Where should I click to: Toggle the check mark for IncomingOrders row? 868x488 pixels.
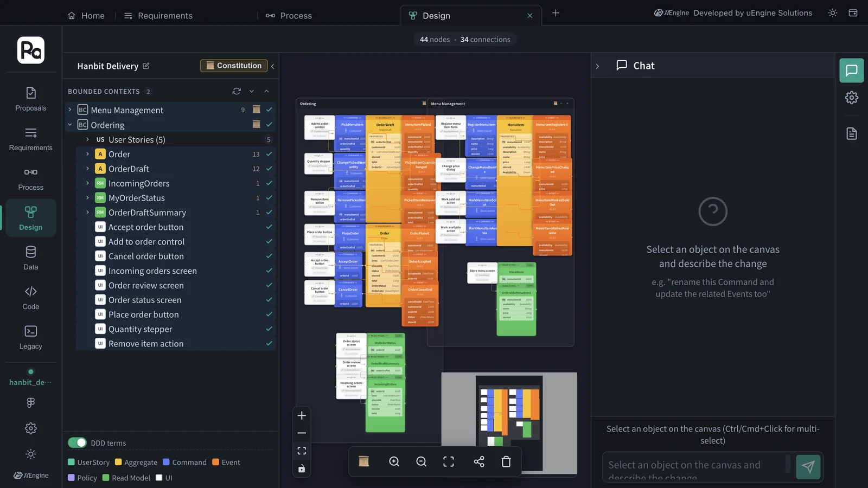tap(269, 183)
